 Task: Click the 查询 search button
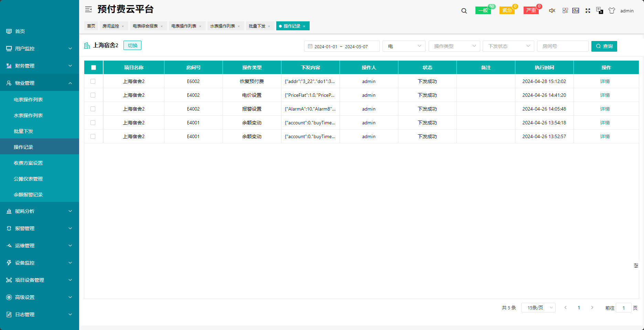[x=604, y=46]
